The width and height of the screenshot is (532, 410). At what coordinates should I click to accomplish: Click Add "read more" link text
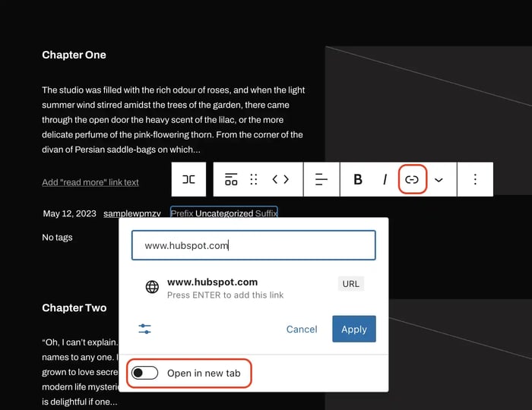(90, 182)
